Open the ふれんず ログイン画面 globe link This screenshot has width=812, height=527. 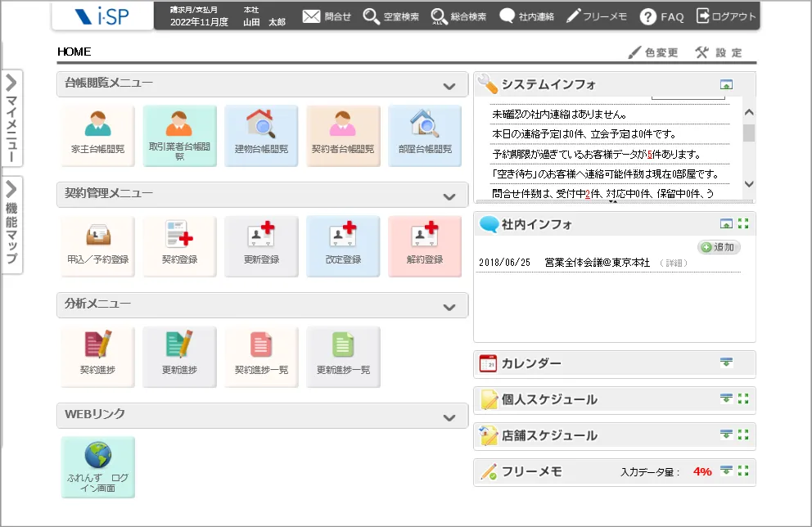[98, 467]
